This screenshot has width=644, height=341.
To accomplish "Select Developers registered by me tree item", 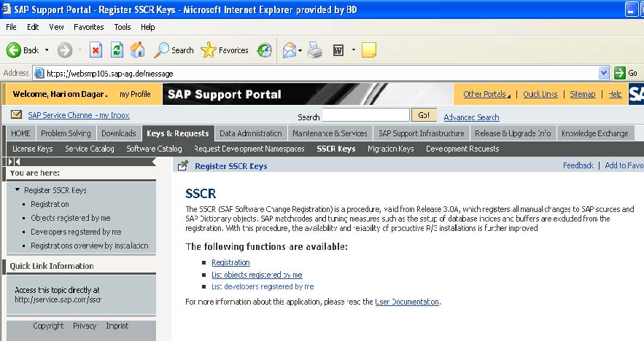I will (x=76, y=232).
